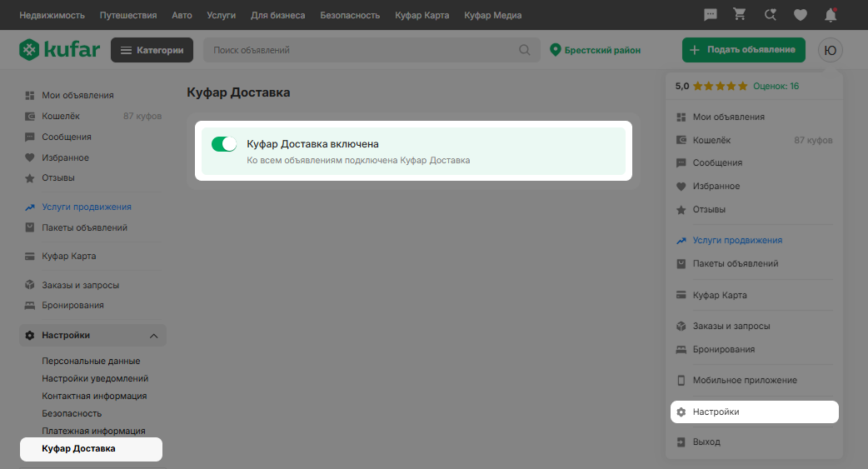Open Недвижимость in the top menu
This screenshot has width=868, height=469.
point(52,15)
